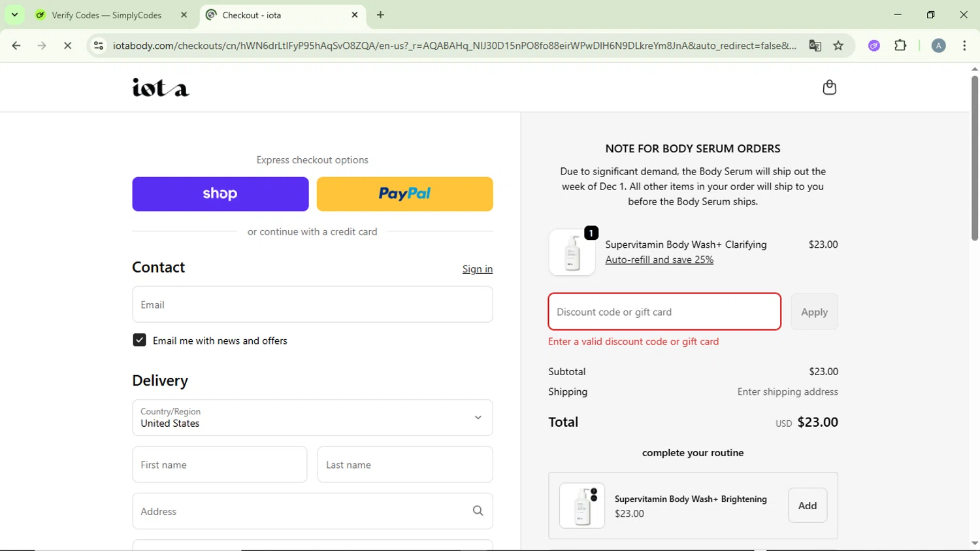Open the tab search dropdown arrow
Image resolution: width=980 pixels, height=551 pixels.
[x=14, y=14]
